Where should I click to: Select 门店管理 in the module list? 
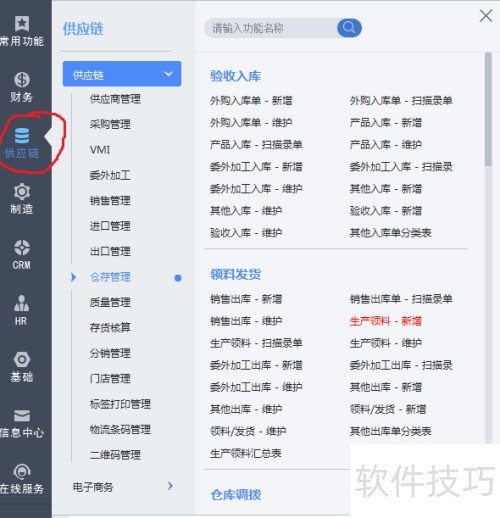tap(110, 378)
